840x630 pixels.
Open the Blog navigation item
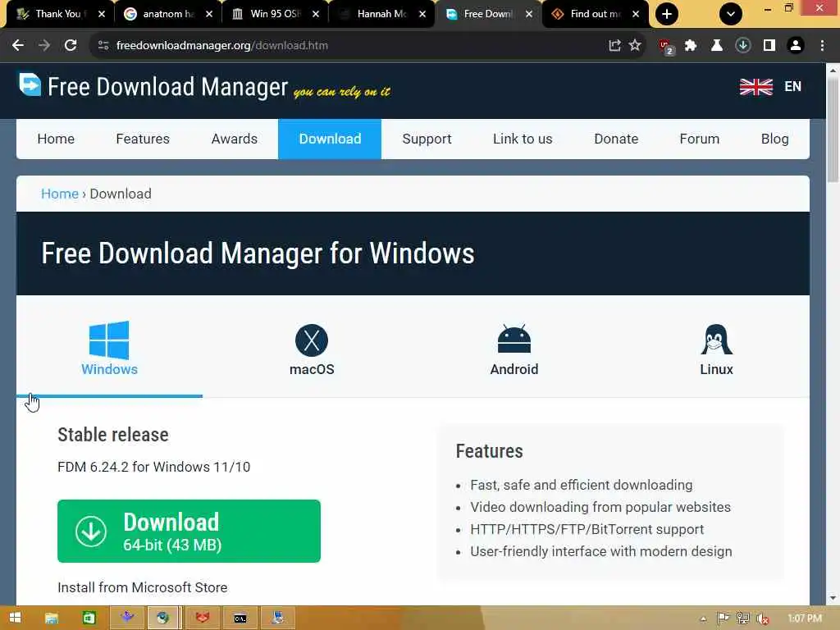(774, 139)
